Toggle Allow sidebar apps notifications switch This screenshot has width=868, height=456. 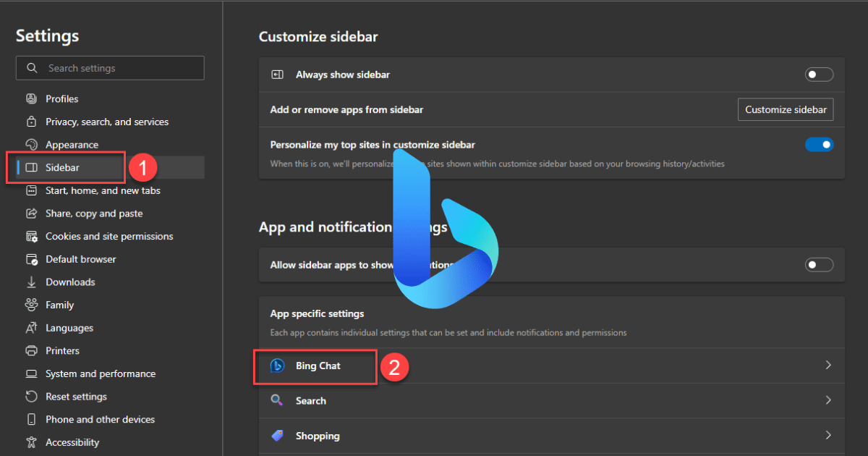pos(819,265)
